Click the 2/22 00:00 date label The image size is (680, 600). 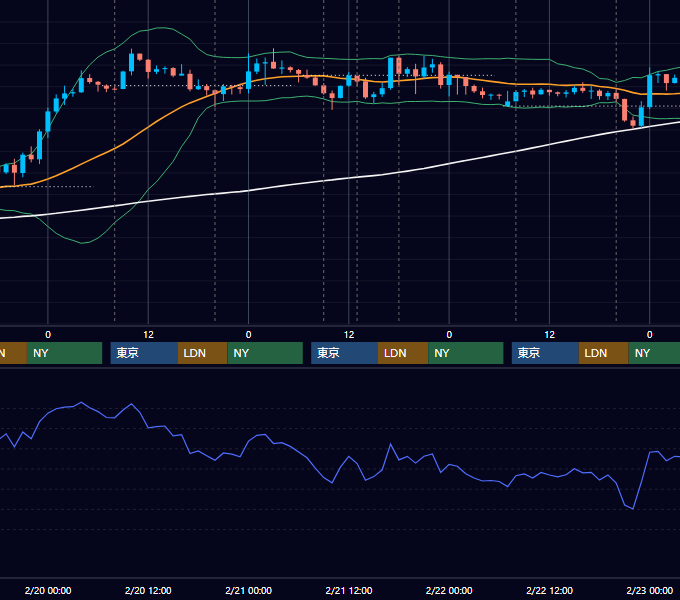click(449, 590)
